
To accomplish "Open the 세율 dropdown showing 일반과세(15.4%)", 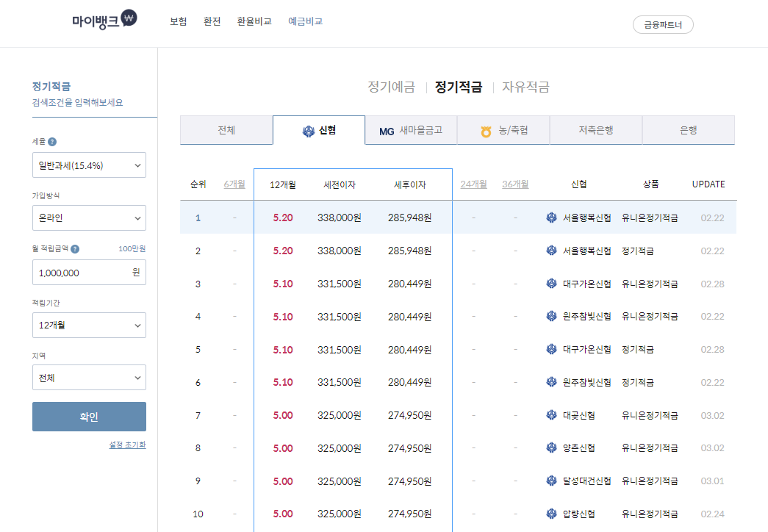I will click(x=89, y=165).
